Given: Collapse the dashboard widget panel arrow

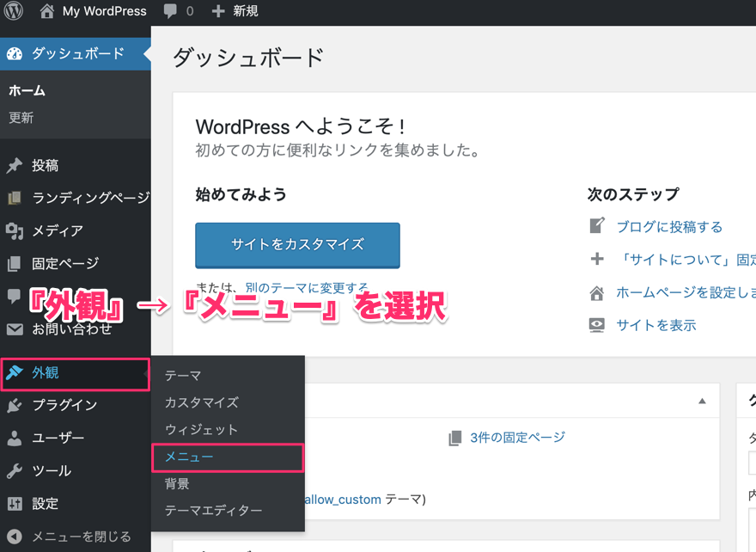Looking at the screenshot, I should tap(702, 401).
